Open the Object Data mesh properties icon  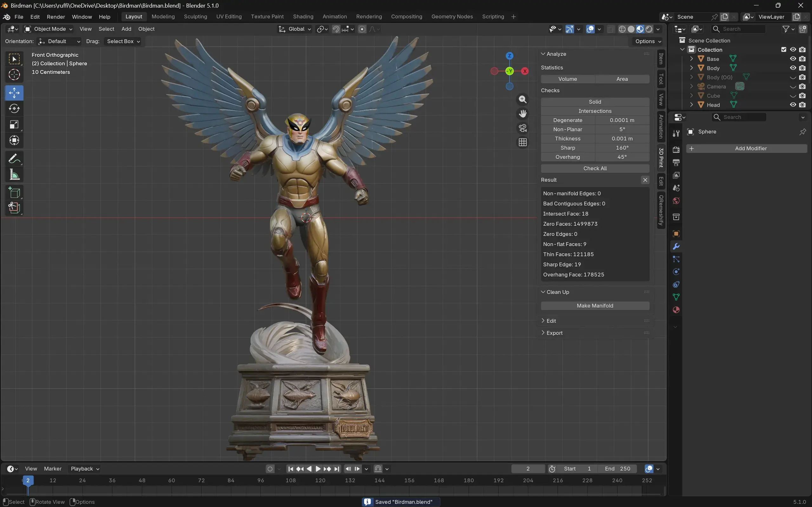click(x=676, y=297)
